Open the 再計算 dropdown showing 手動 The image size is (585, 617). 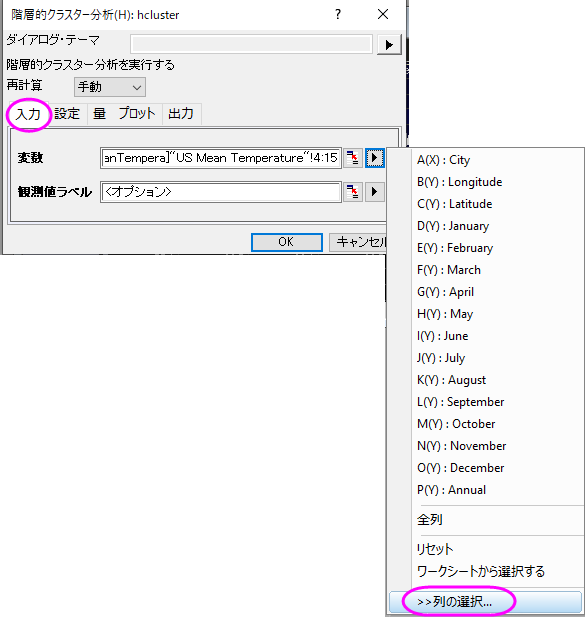tap(110, 87)
